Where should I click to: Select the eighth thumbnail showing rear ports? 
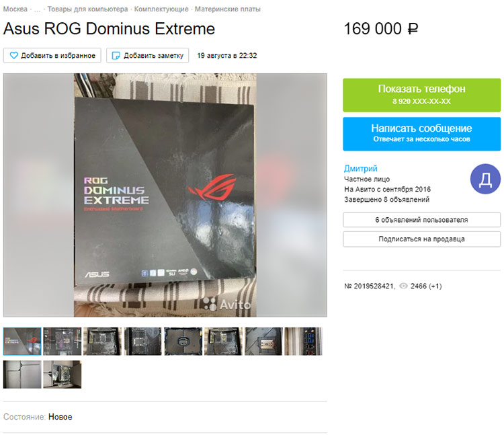point(304,341)
